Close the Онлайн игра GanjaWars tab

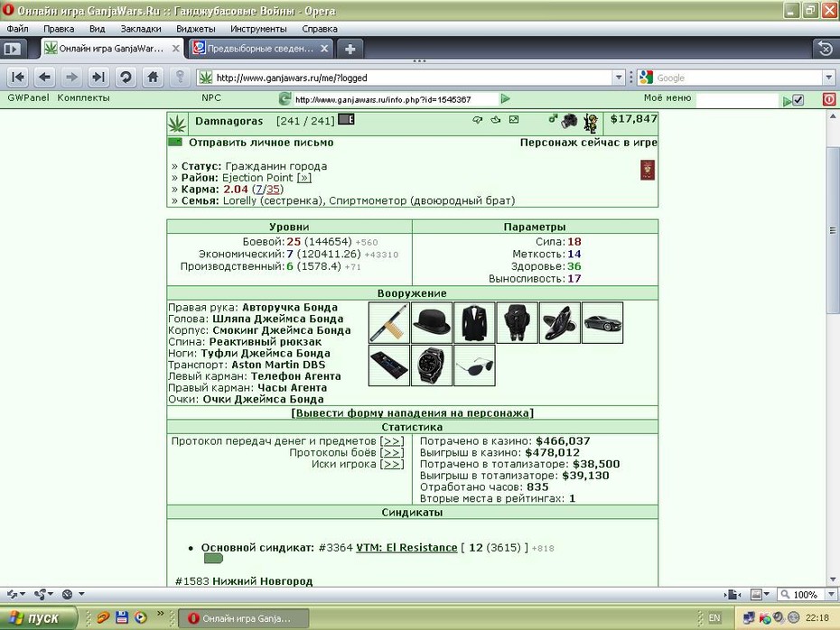176,49
